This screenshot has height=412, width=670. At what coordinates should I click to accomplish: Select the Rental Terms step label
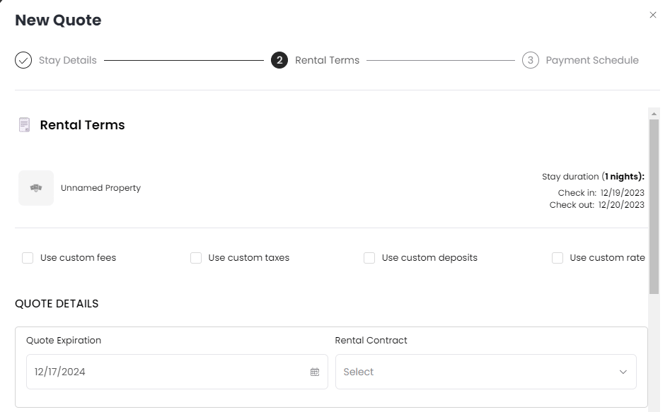pos(327,60)
